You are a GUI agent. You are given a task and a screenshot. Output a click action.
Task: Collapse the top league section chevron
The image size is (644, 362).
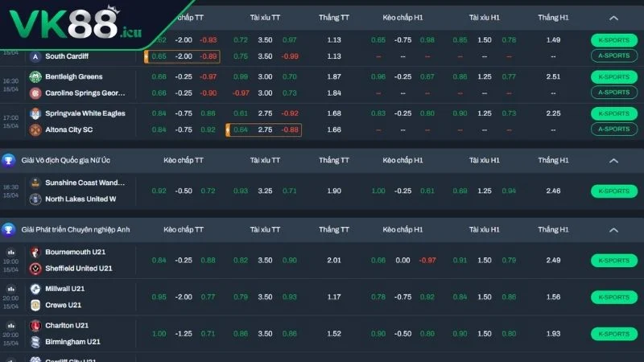click(613, 18)
